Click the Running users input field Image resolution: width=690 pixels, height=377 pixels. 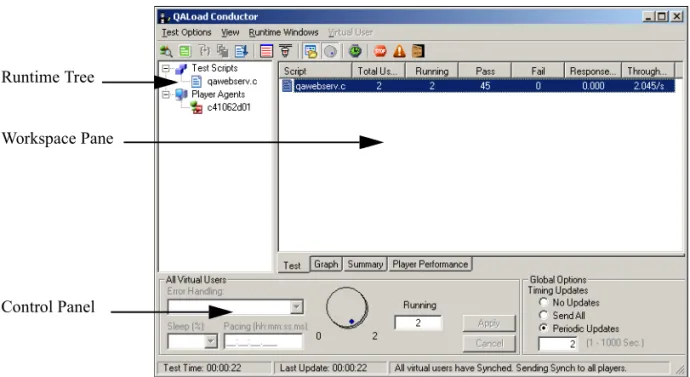pyautogui.click(x=418, y=323)
